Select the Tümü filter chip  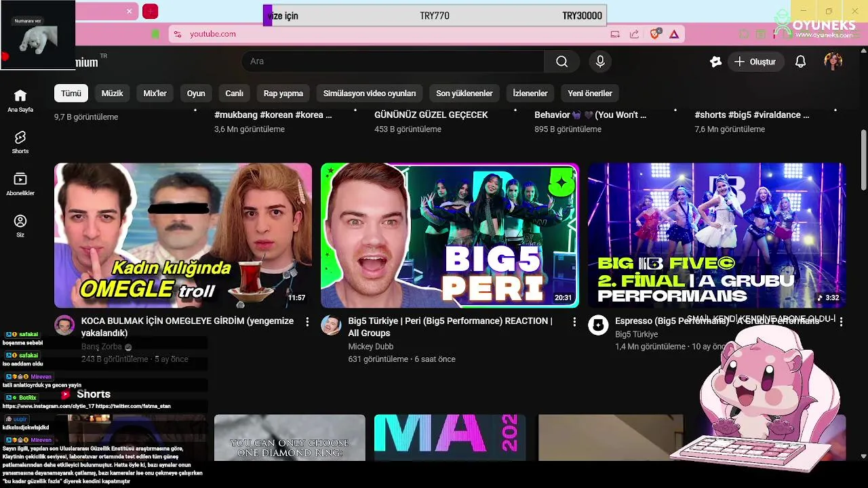coord(71,94)
